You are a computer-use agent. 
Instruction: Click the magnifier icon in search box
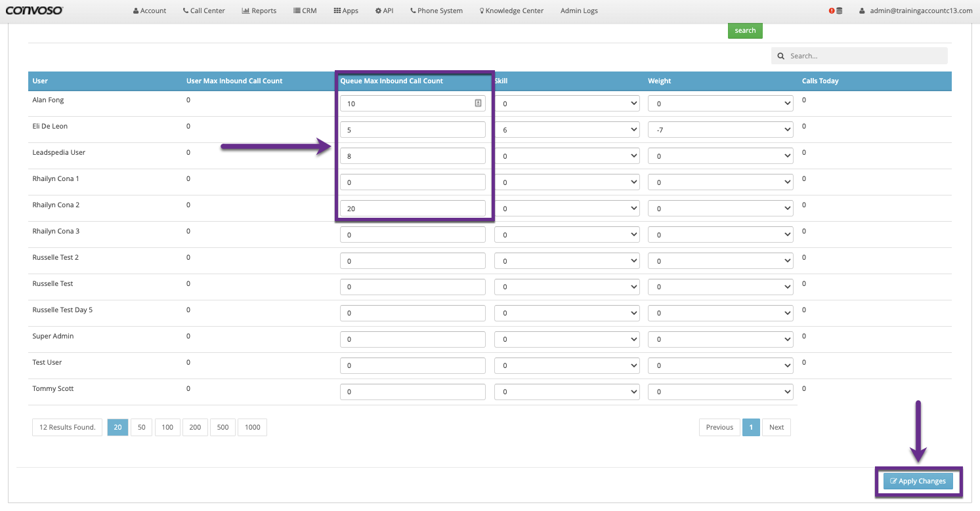click(781, 56)
